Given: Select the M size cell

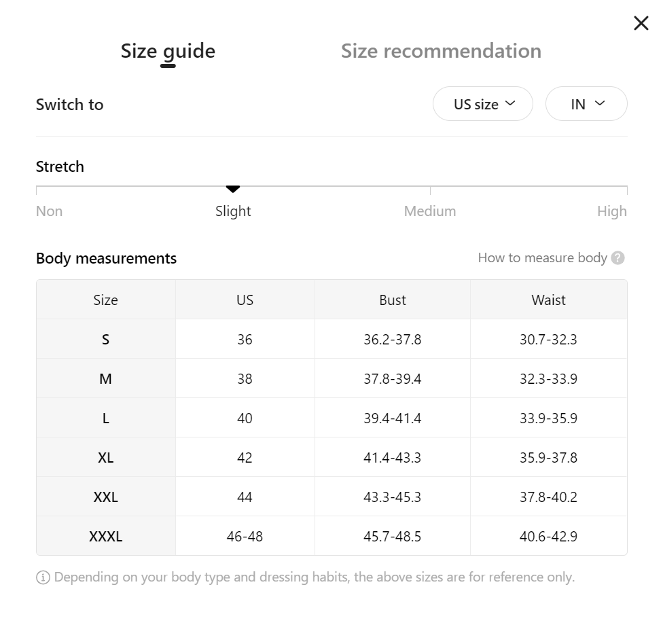Looking at the screenshot, I should (x=106, y=378).
